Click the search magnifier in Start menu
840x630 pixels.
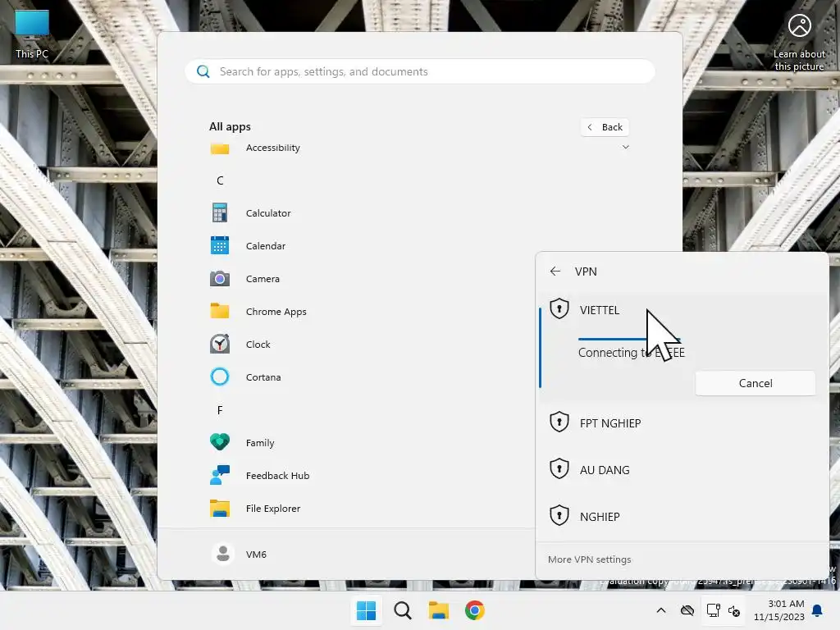(203, 71)
